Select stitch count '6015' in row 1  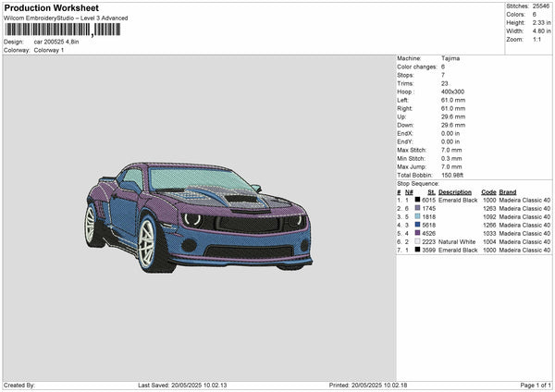[x=428, y=201]
